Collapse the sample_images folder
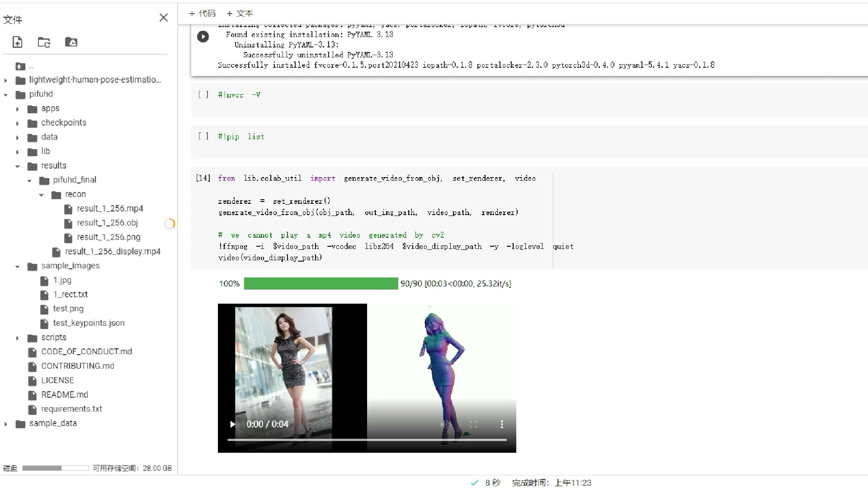 18,266
